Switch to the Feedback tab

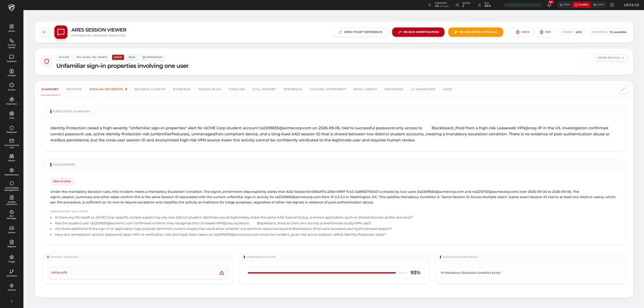293,89
